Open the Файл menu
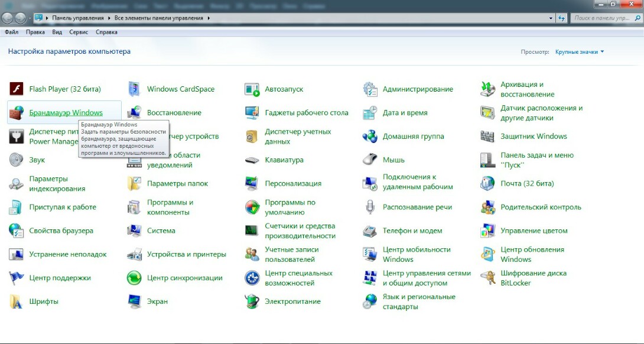Screen dimensions: 644x344 point(11,32)
